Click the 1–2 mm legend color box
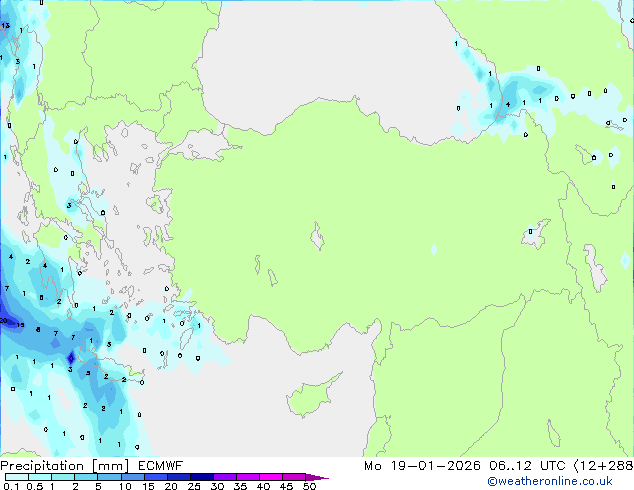This screenshot has height=490, width=634. tap(63, 477)
